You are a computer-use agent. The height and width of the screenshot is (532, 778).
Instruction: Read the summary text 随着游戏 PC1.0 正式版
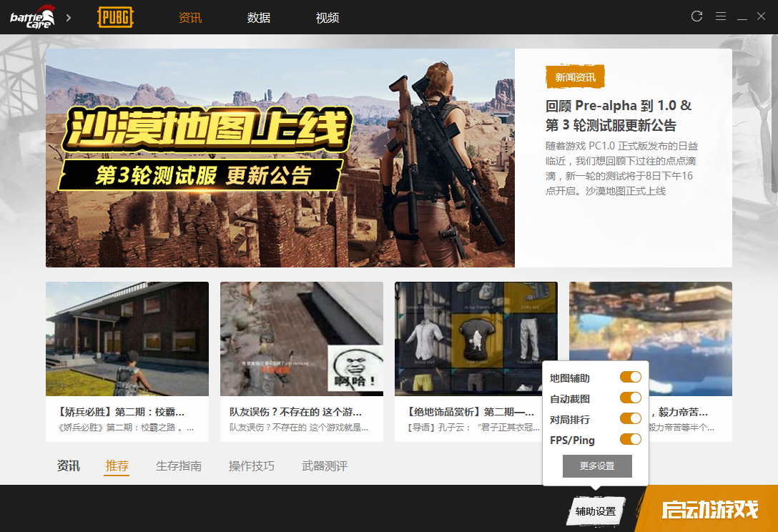[621, 168]
